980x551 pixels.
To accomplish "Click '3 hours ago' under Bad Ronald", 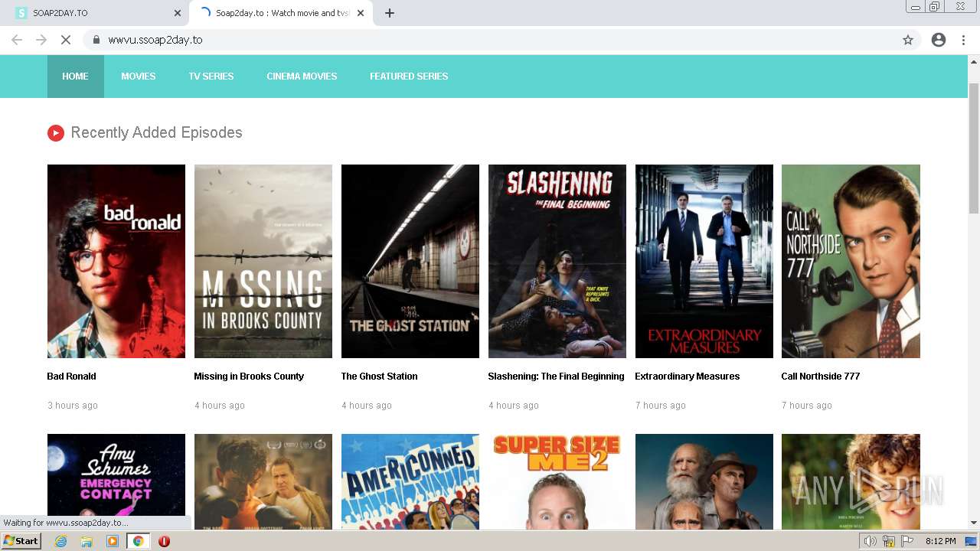I will click(73, 406).
